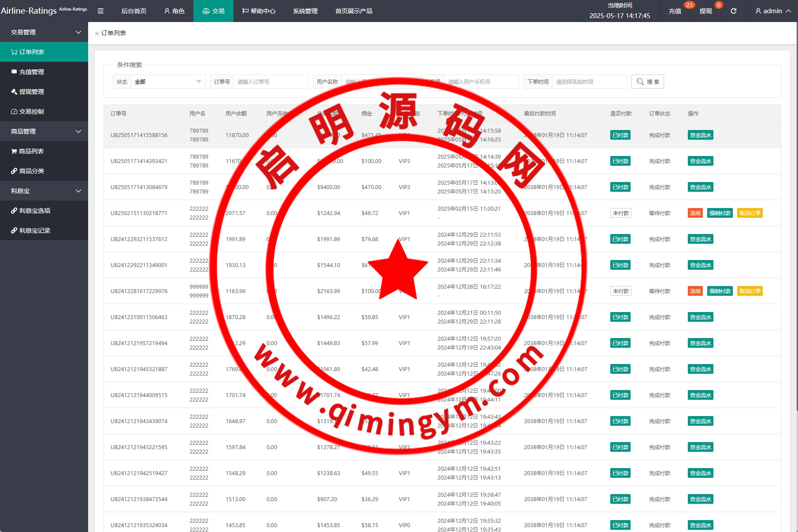Open 充值管理 in the sidebar

point(31,72)
